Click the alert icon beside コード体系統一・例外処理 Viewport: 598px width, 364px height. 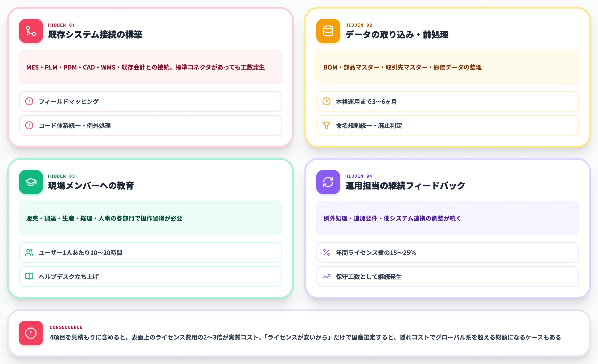coord(29,125)
